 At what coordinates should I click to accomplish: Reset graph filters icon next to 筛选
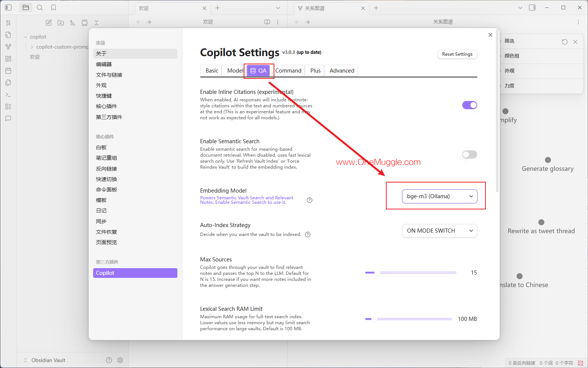tap(565, 42)
